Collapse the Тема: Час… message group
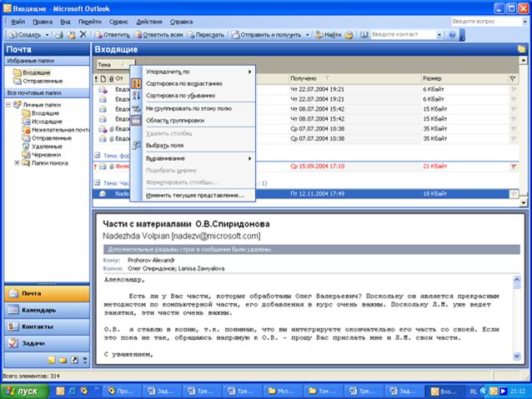This screenshot has width=532, height=399. 98,183
